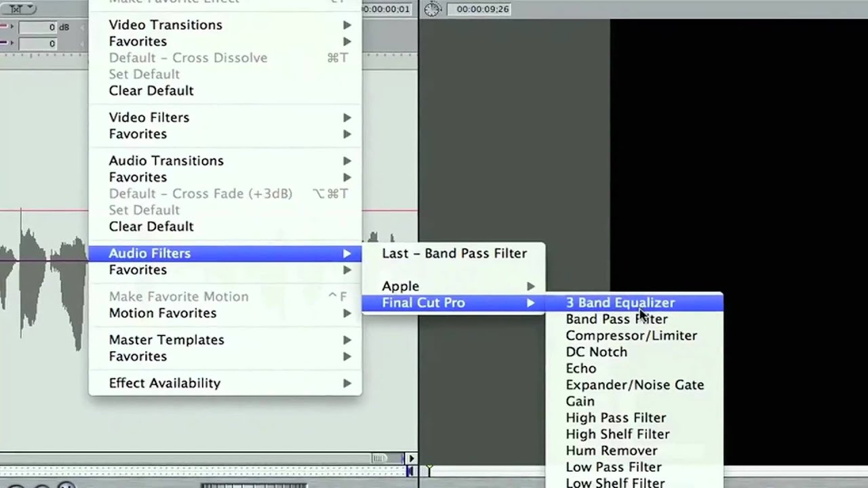Viewport: 868px width, 488px height.
Task: Apply the High Shelf Filter
Action: tap(635, 434)
